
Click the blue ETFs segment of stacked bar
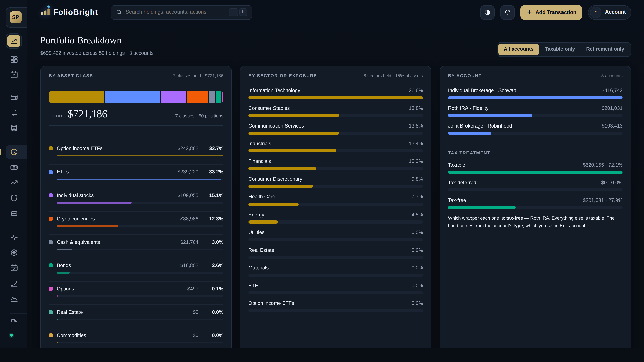click(x=132, y=97)
